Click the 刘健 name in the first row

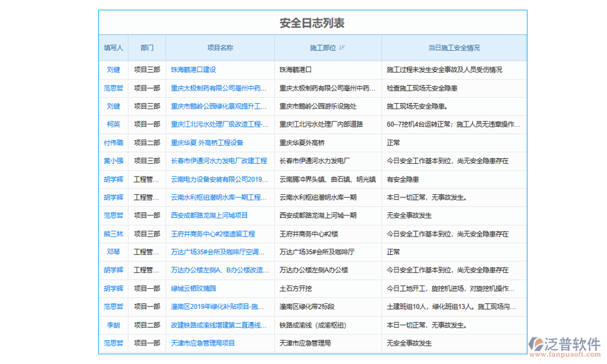(114, 70)
